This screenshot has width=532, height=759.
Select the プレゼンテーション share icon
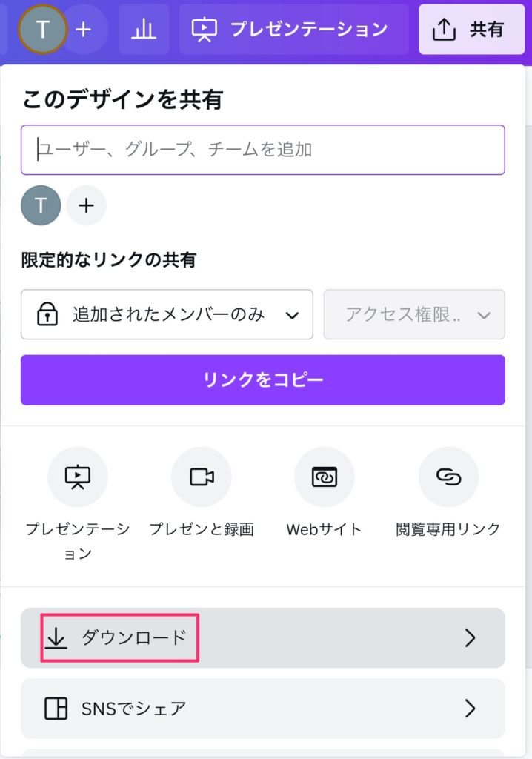click(x=78, y=477)
